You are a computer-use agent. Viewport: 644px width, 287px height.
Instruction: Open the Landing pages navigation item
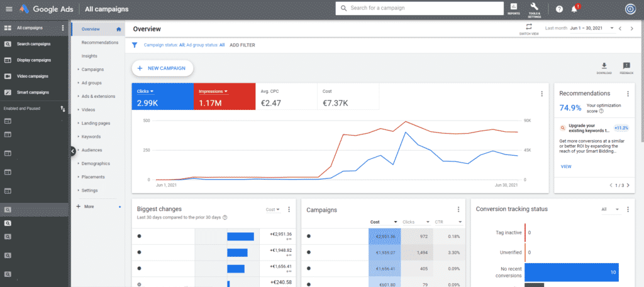[x=96, y=123]
